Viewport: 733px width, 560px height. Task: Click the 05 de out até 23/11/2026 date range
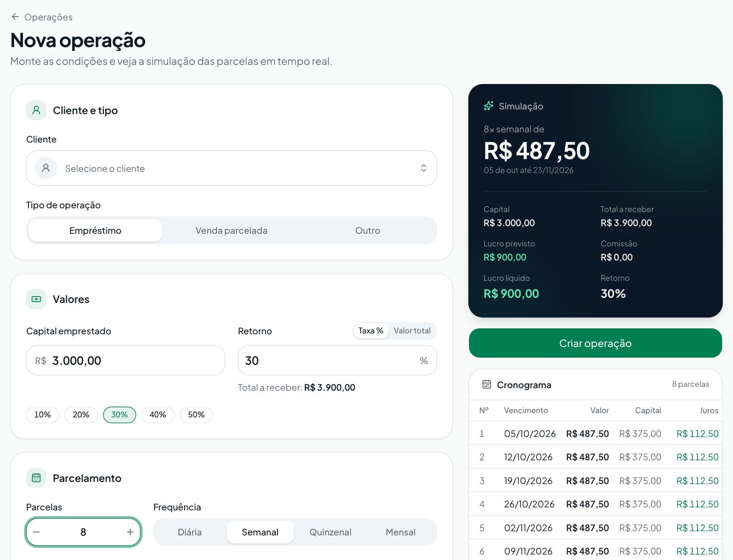click(529, 170)
